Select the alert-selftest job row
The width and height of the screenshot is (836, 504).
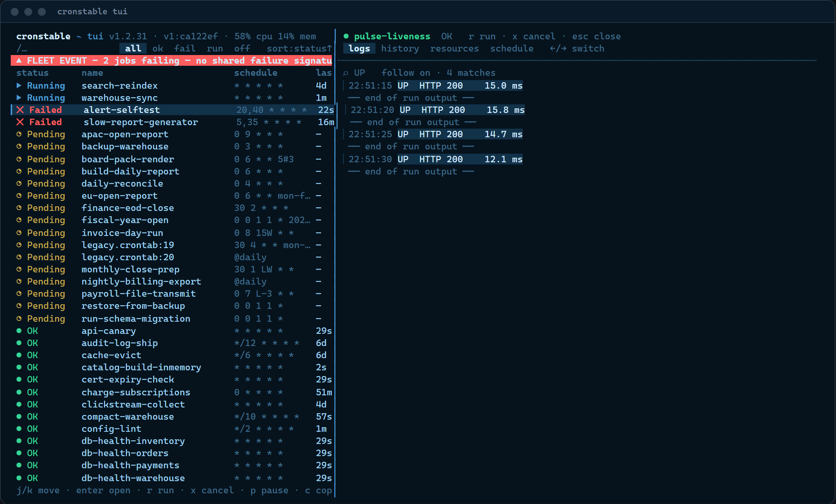tap(173, 110)
